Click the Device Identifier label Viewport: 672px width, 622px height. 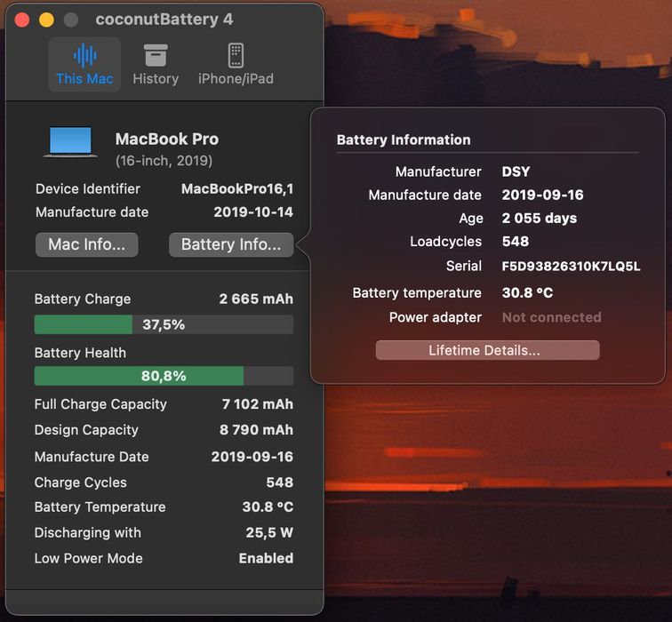coord(88,189)
